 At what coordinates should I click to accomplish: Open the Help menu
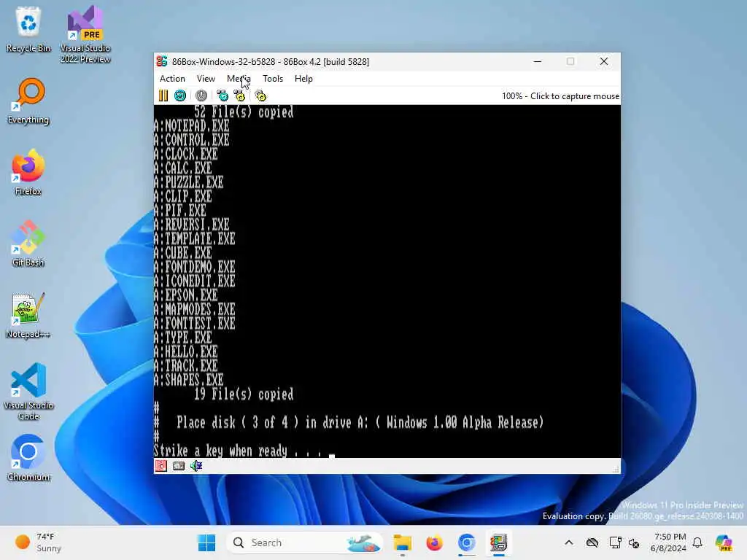pos(303,79)
